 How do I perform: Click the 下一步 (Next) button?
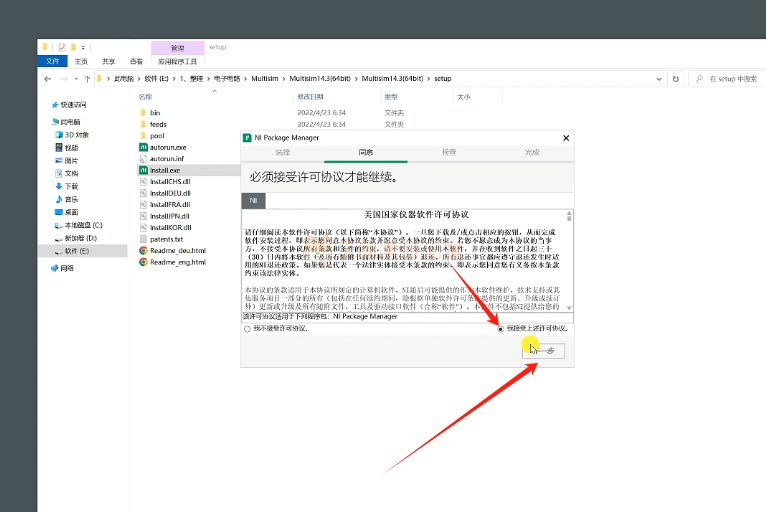pos(543,350)
